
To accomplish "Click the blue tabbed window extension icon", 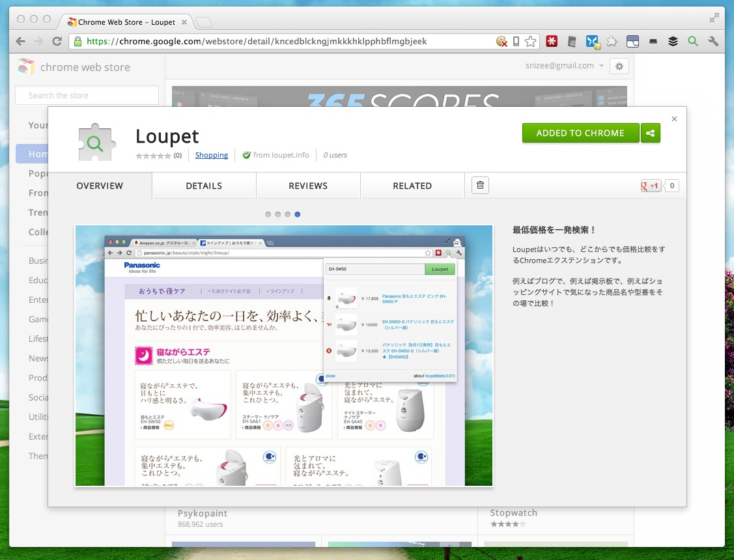I will (x=632, y=42).
